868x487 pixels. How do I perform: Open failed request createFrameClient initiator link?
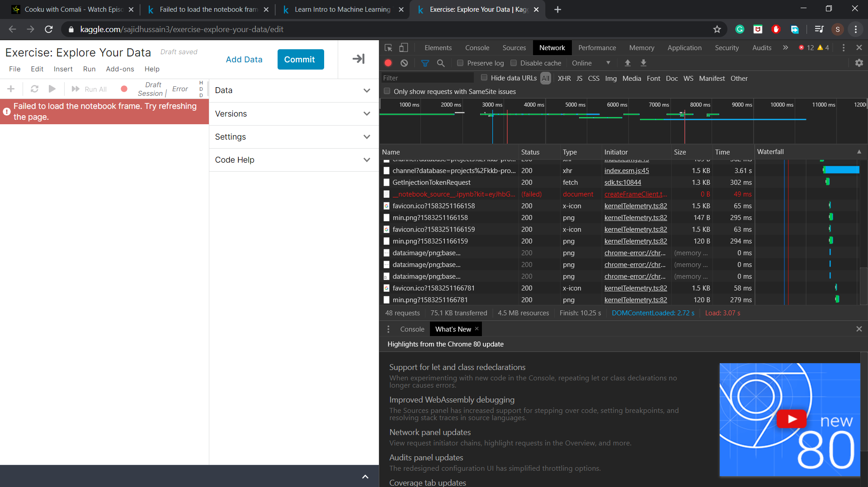(636, 194)
